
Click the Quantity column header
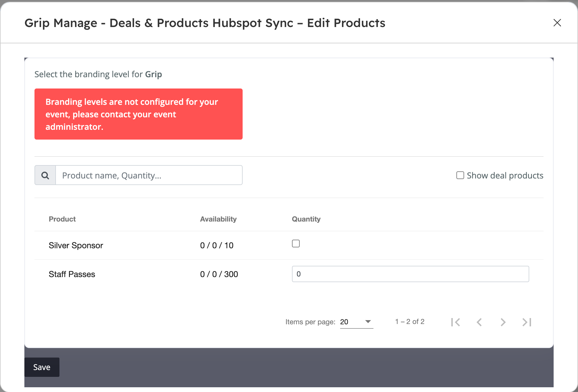point(306,219)
